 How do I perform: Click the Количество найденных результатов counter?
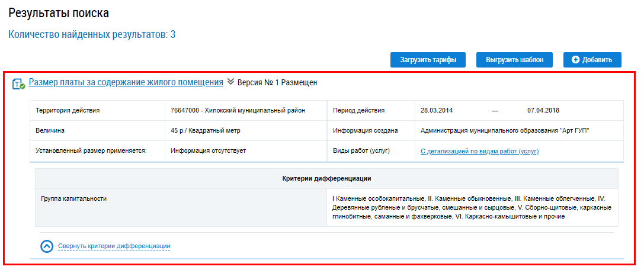click(x=92, y=34)
